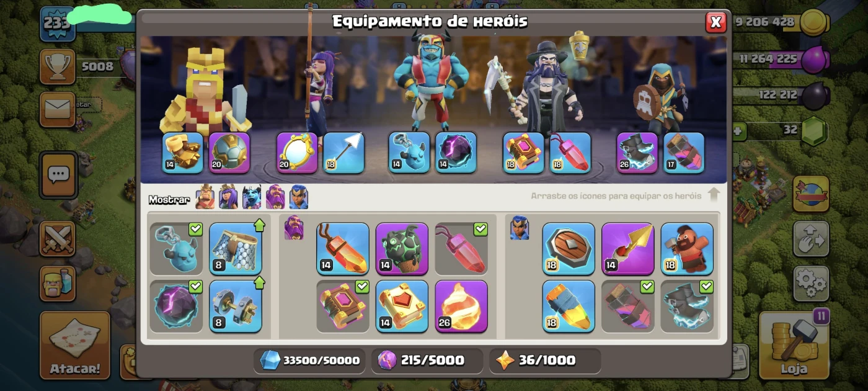Open the Fireball equipment level 26
Viewport: 868px width, 391px height.
coord(461,306)
